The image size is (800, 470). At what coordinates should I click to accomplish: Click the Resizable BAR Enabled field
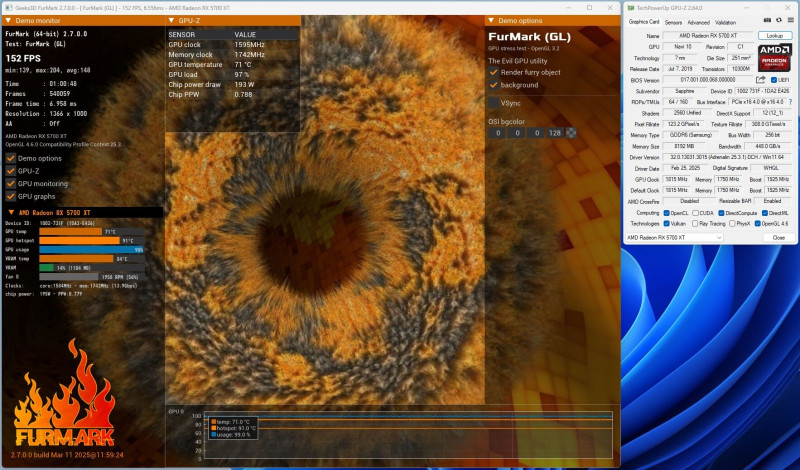coord(772,201)
